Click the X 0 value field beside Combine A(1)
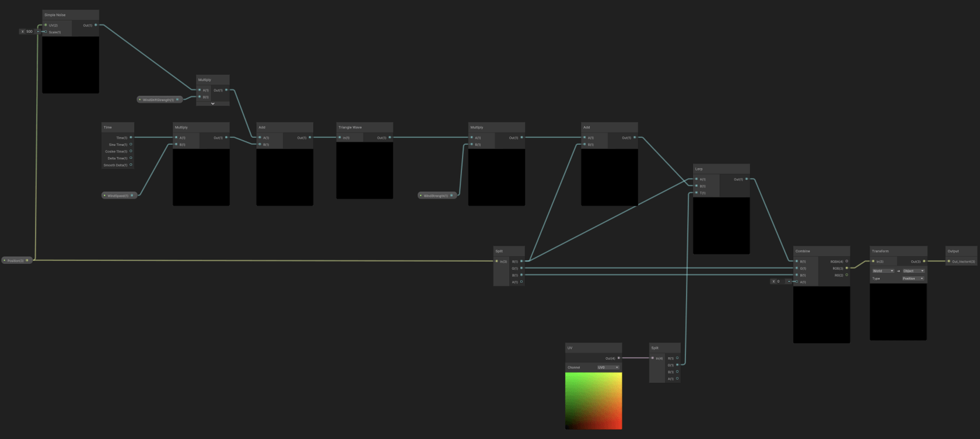 (x=779, y=281)
